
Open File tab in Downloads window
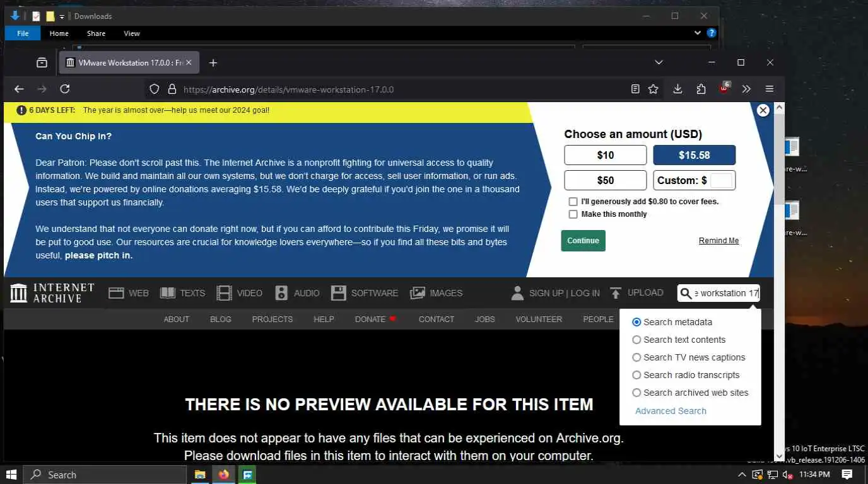[23, 33]
